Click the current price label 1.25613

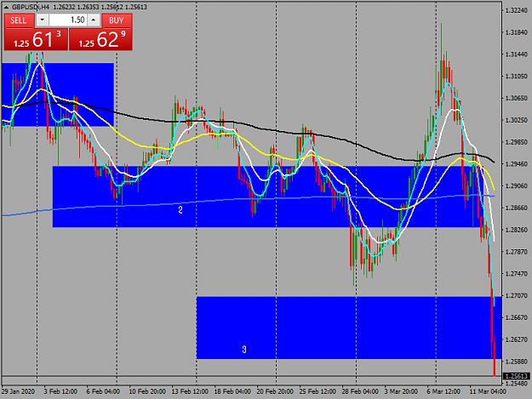click(517, 376)
